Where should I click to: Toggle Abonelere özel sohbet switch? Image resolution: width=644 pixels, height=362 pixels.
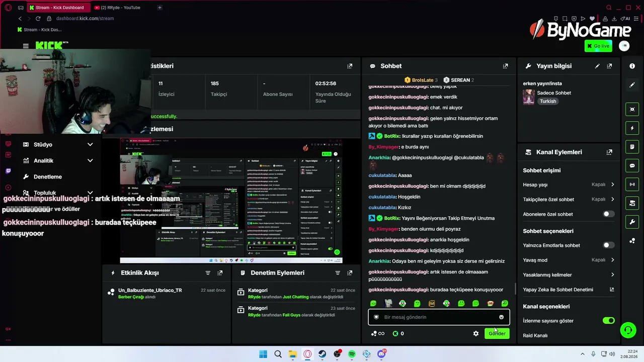(609, 214)
